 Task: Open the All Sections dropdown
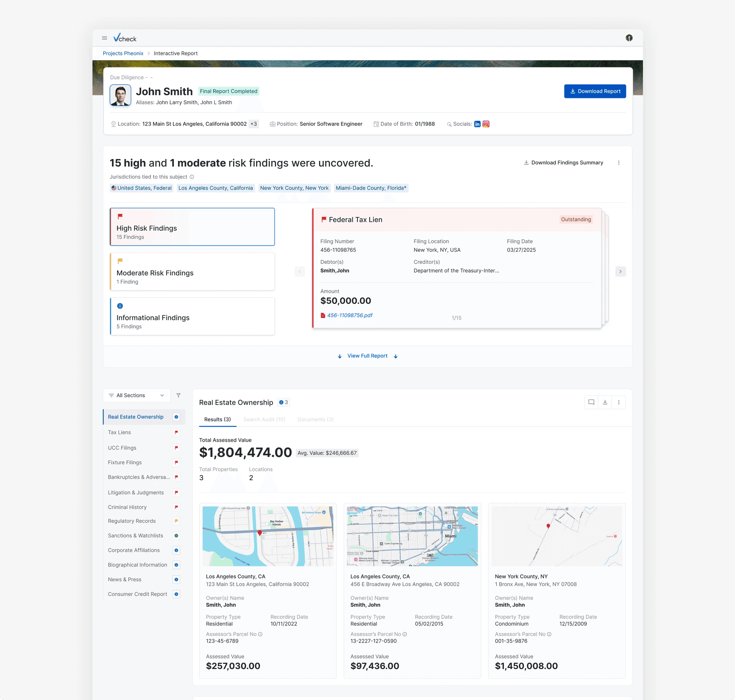[x=136, y=395]
